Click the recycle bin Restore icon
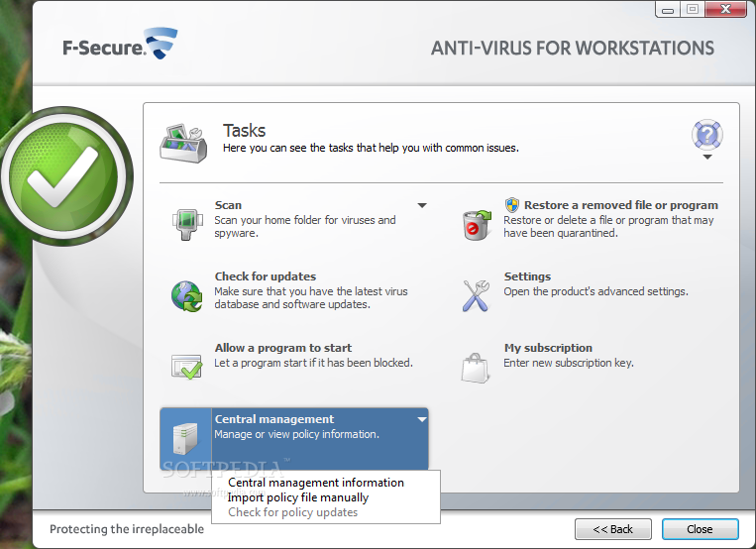The width and height of the screenshot is (756, 549). tap(477, 224)
